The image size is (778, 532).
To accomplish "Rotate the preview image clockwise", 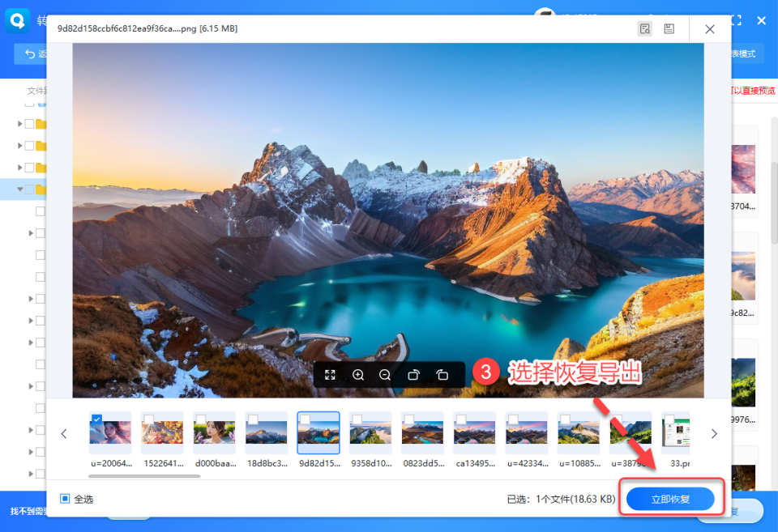I will pyautogui.click(x=413, y=375).
